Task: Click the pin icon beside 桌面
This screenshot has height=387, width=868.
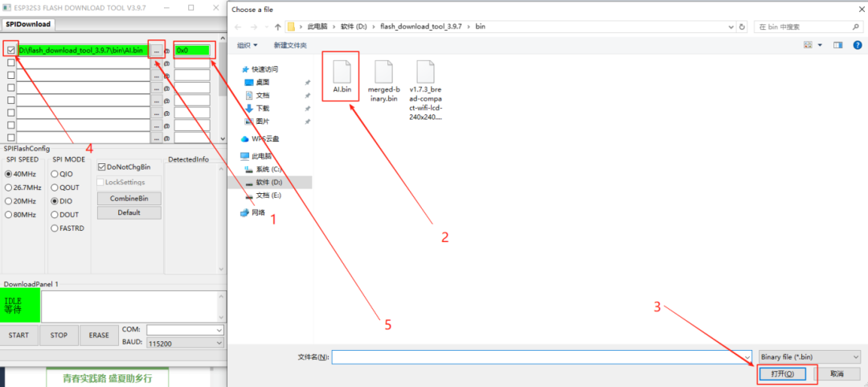Action: click(x=307, y=82)
